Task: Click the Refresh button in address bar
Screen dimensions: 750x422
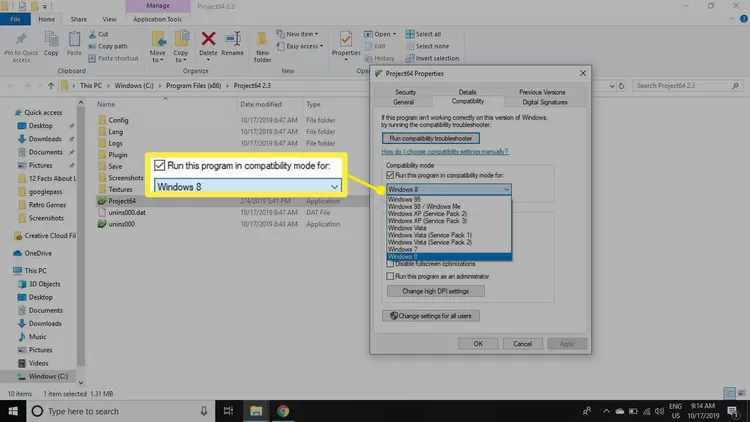Action: 621,86
